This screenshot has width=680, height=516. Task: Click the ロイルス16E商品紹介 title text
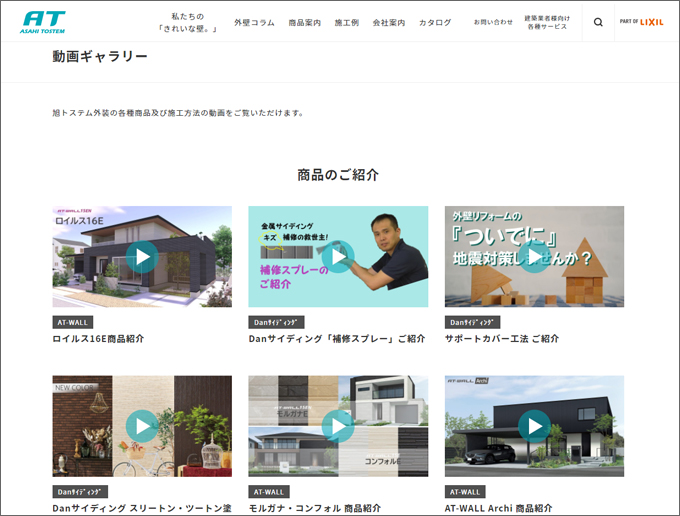[x=98, y=339]
